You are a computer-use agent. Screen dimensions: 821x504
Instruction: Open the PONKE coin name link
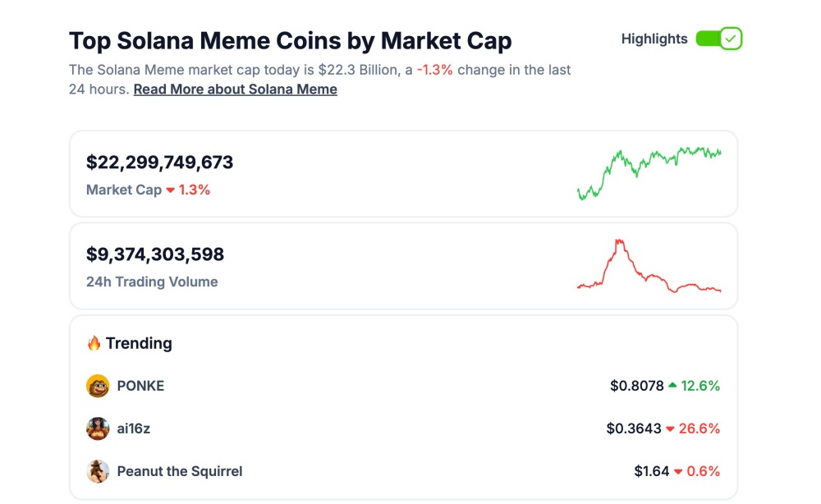click(140, 386)
